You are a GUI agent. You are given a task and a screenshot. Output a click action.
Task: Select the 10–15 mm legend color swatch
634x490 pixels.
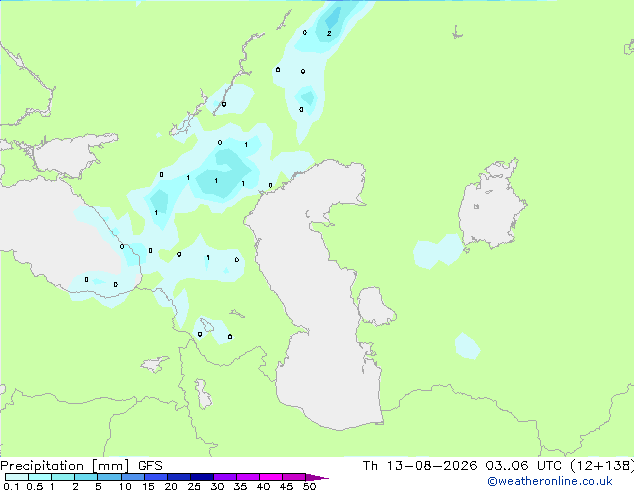tap(133, 477)
